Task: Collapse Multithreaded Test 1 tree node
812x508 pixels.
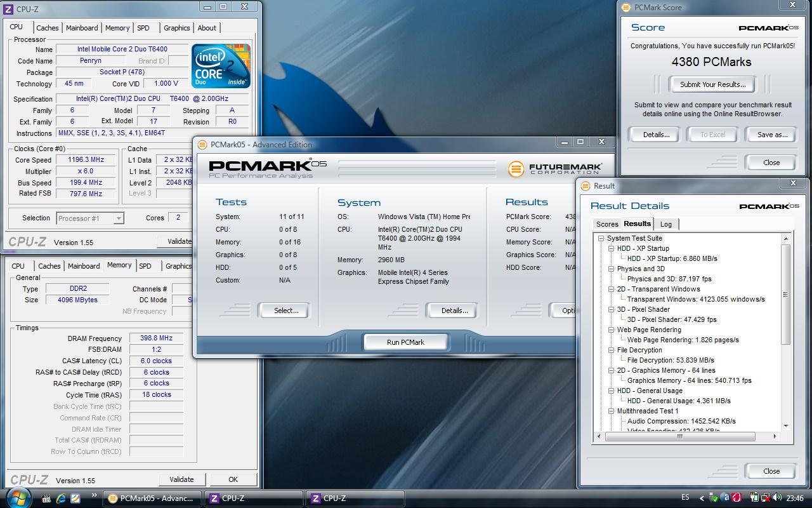Action: tap(611, 411)
